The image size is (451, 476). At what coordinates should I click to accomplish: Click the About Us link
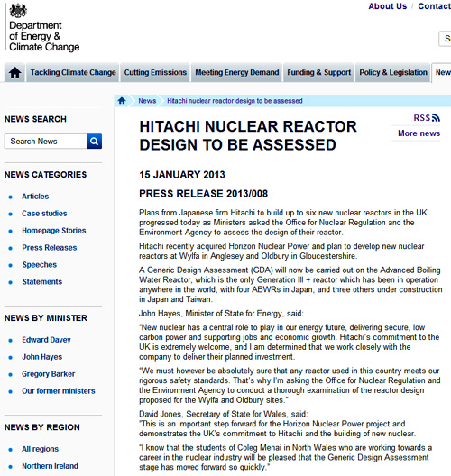388,6
